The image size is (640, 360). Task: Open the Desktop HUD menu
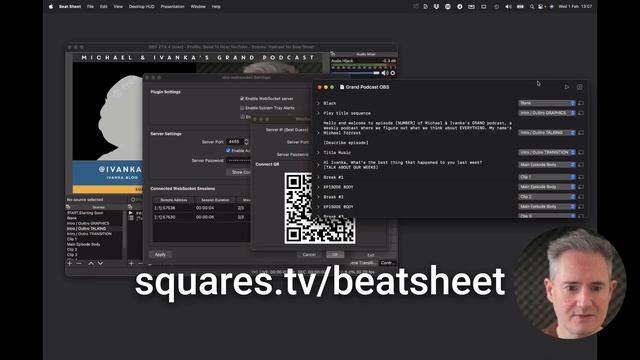[x=142, y=7]
